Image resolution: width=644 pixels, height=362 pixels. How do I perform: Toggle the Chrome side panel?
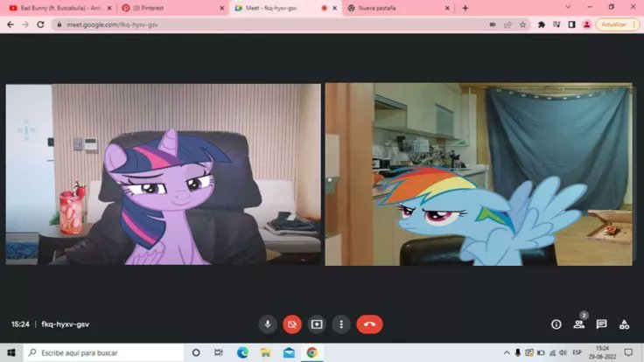pos(571,24)
